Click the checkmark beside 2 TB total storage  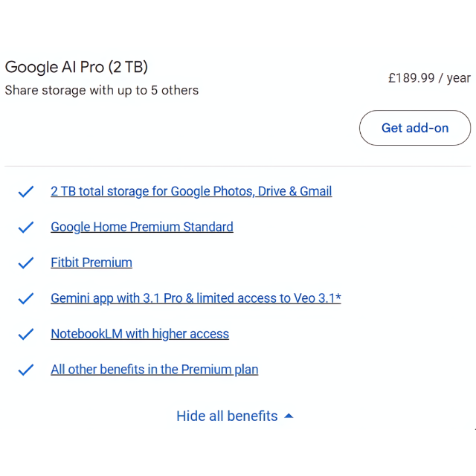[26, 192]
